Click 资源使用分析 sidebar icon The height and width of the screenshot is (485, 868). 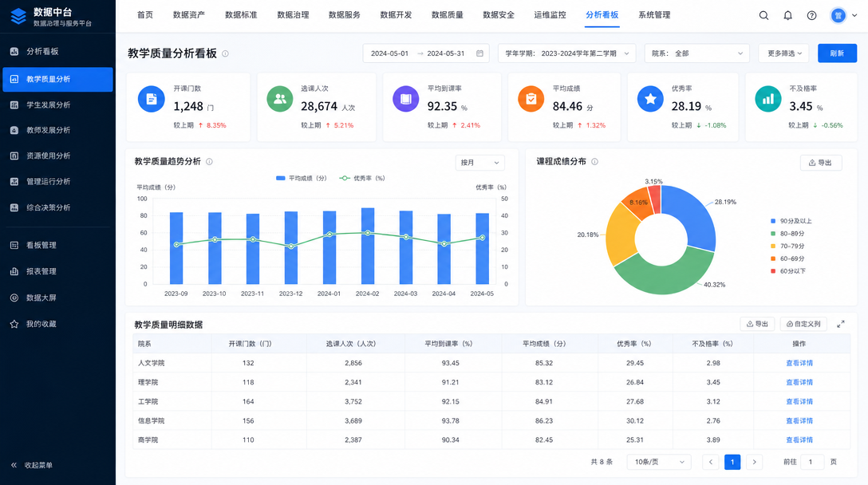[x=14, y=156]
